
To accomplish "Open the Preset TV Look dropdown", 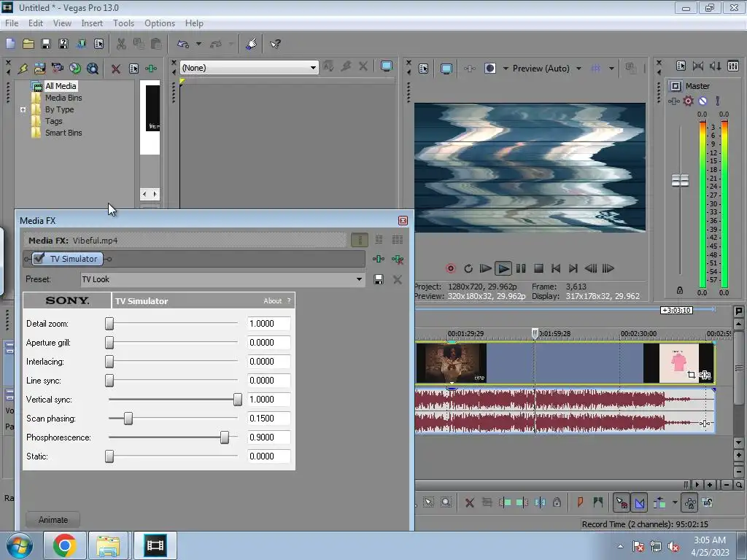I will (222, 279).
